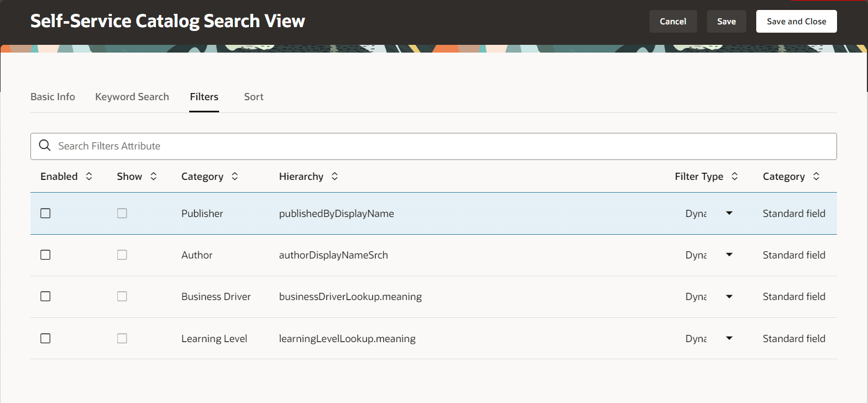Tick the Learning Level Enabled checkbox

[45, 338]
